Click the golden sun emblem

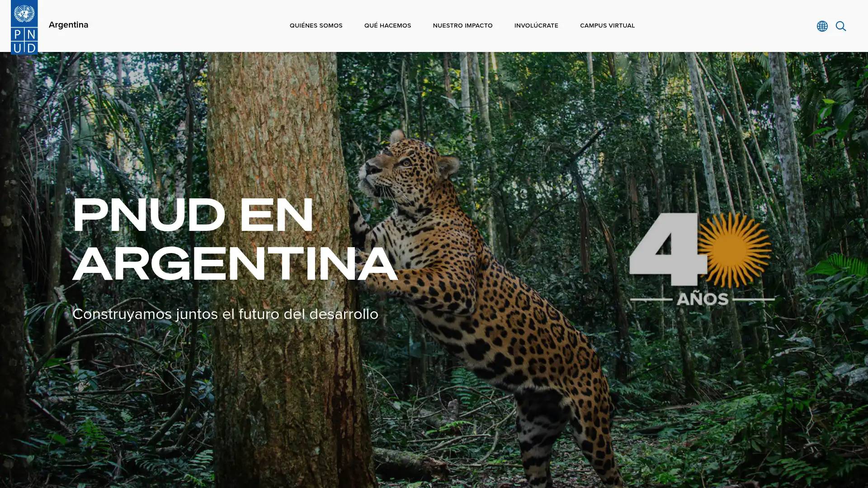pos(734,250)
